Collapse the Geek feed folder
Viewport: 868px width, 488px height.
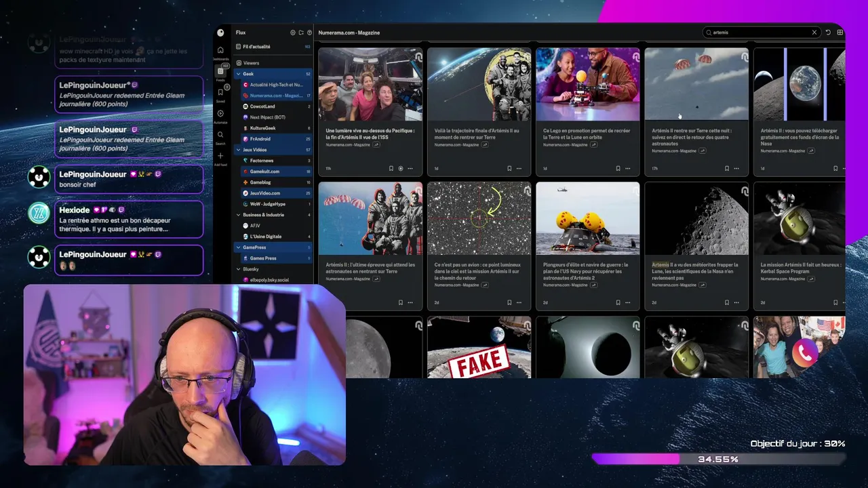[239, 74]
